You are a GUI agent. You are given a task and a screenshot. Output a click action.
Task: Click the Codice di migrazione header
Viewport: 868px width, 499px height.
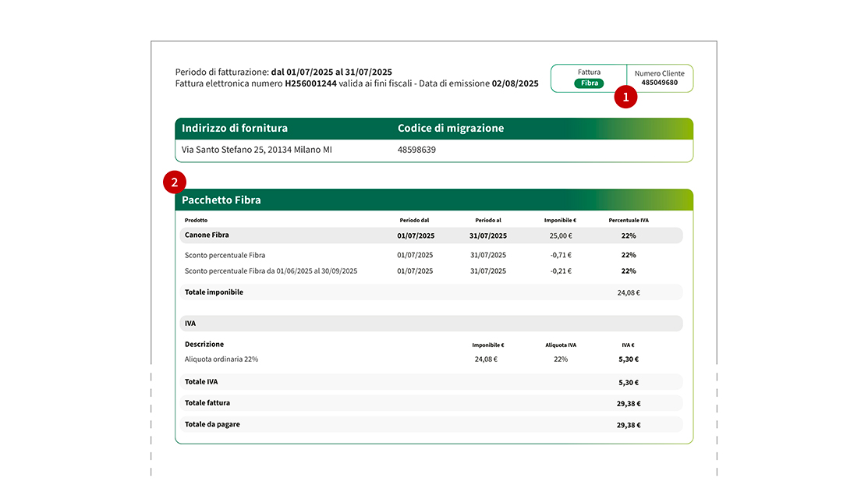451,128
